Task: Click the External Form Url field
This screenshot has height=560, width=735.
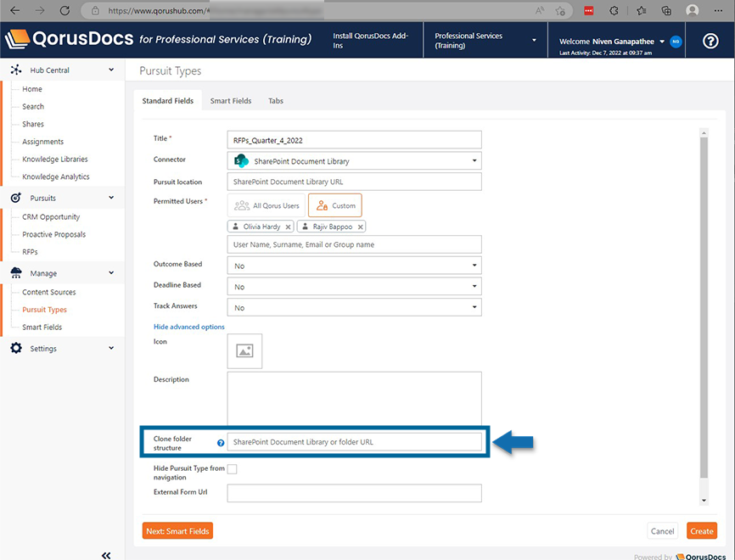Action: coord(355,494)
